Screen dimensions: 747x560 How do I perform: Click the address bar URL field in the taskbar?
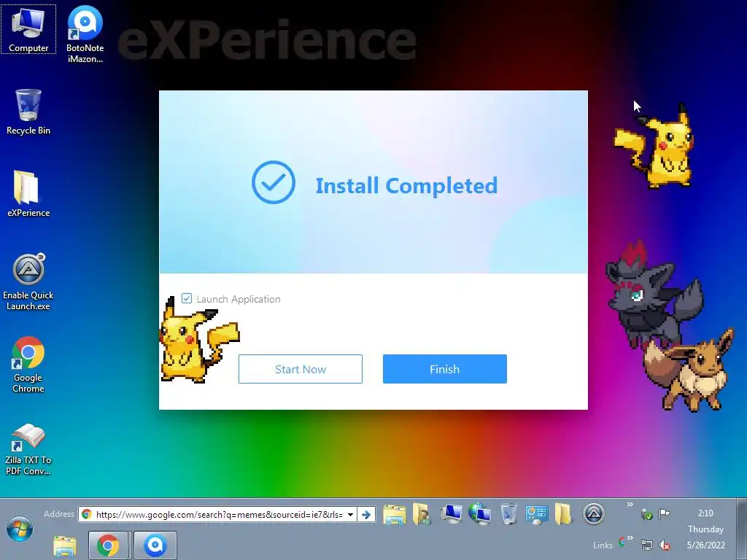[x=219, y=514]
